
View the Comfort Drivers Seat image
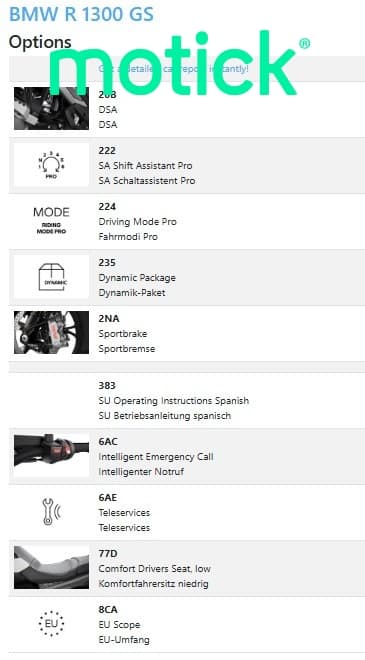pyautogui.click(x=51, y=567)
